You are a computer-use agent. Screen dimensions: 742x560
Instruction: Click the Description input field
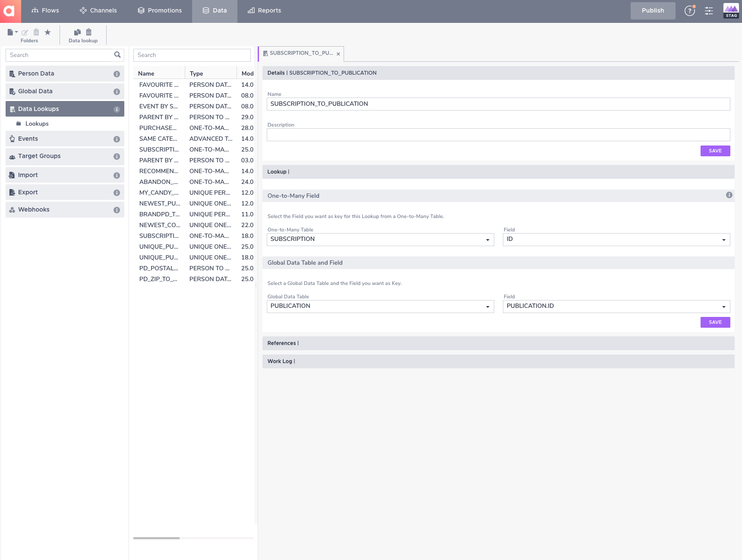(x=498, y=135)
